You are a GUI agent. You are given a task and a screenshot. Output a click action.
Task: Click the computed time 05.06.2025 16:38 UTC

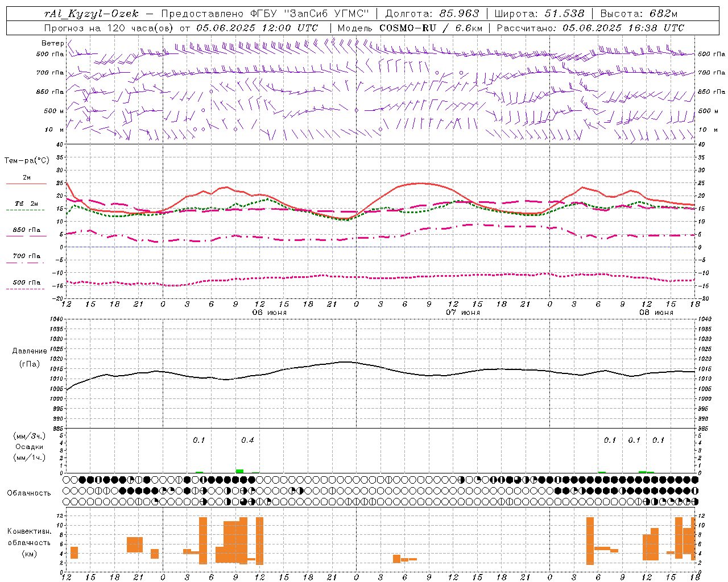pos(623,28)
